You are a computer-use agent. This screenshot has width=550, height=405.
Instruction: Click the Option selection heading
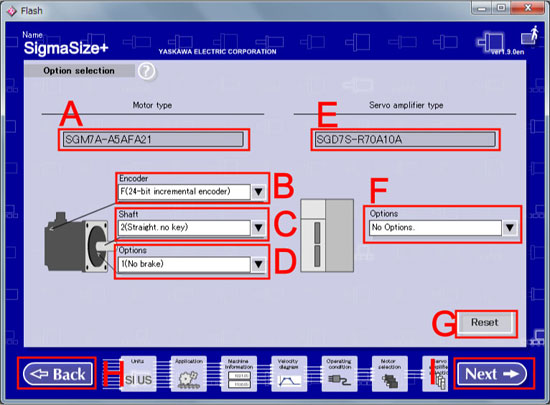click(x=79, y=70)
